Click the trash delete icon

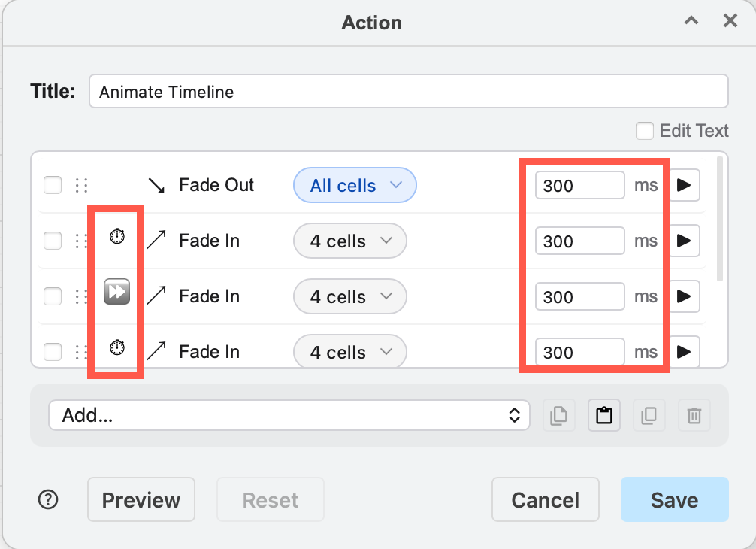pos(694,415)
